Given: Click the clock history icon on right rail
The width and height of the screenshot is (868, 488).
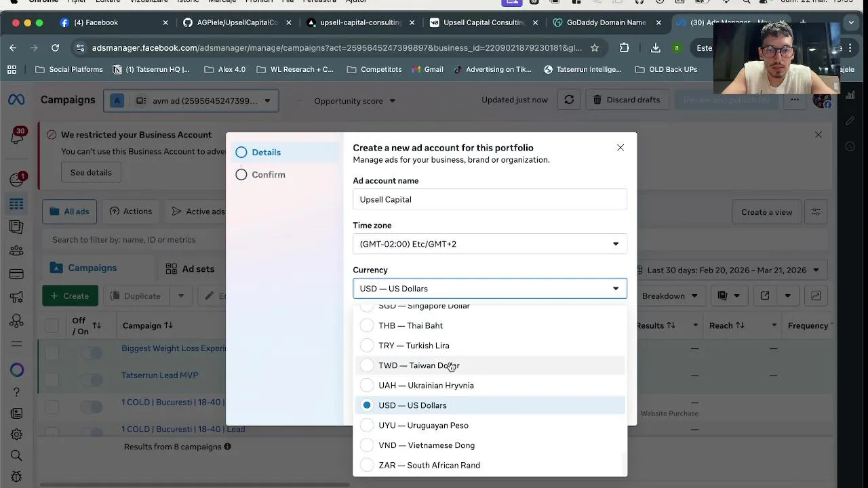Looking at the screenshot, I should click(850, 146).
